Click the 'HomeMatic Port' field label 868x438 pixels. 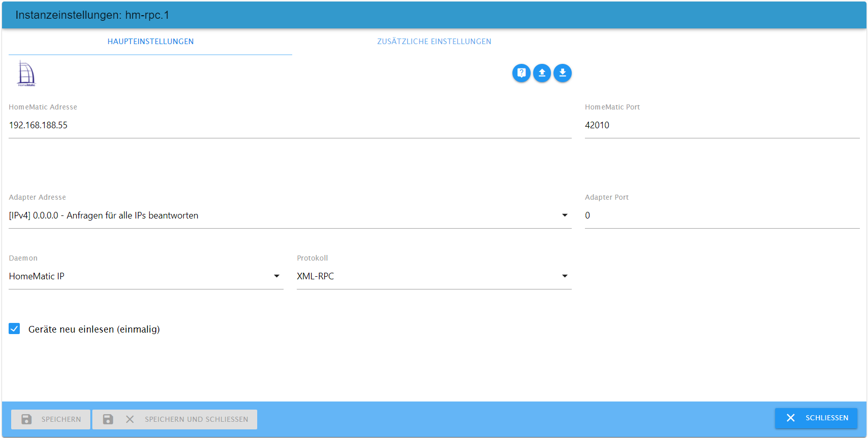click(612, 107)
